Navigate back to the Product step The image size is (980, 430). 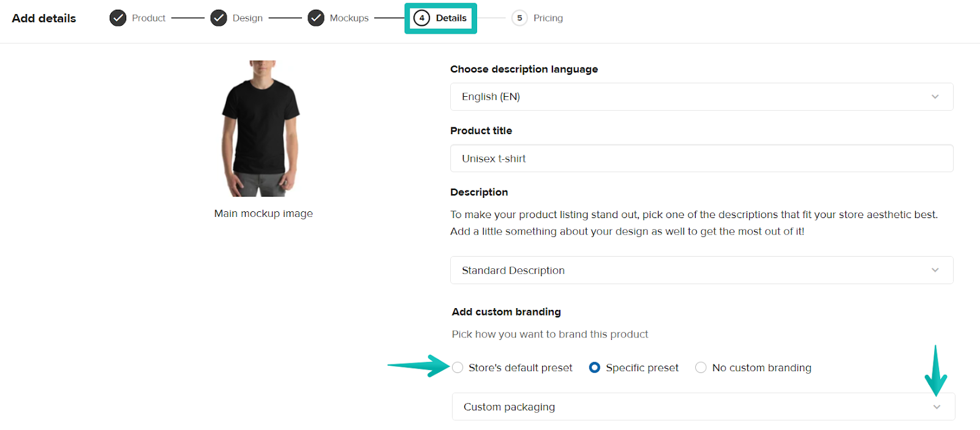pos(149,18)
